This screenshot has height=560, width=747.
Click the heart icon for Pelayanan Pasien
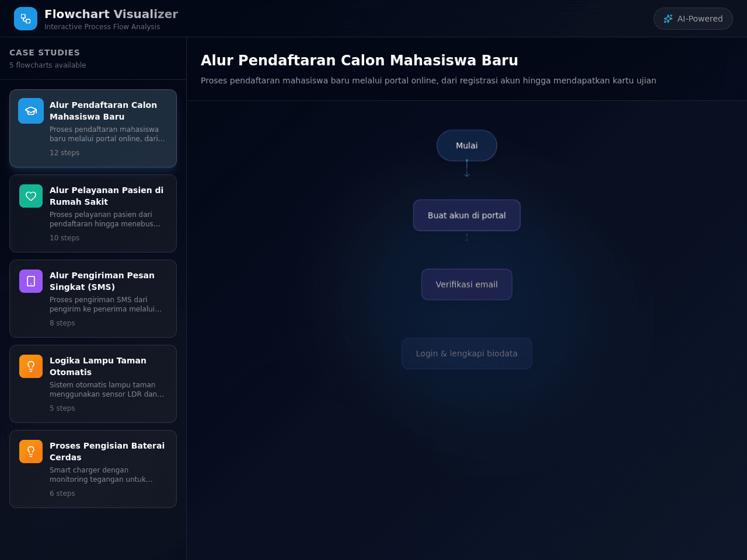click(31, 196)
